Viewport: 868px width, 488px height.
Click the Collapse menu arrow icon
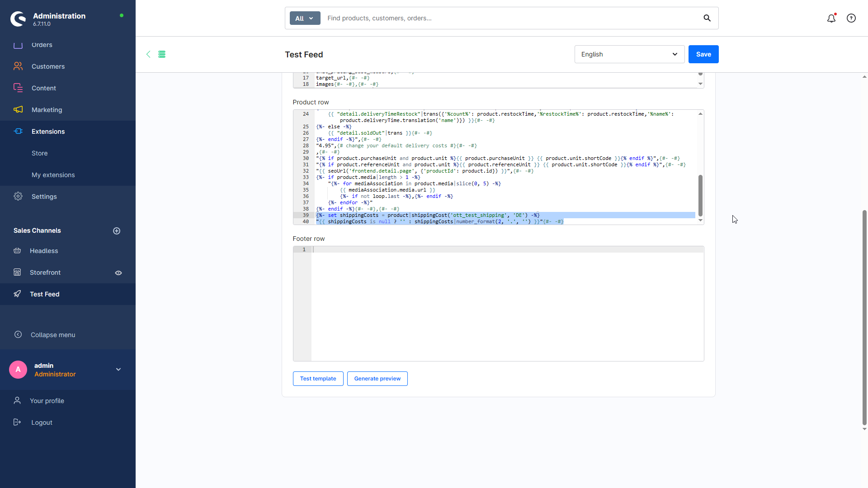point(18,335)
